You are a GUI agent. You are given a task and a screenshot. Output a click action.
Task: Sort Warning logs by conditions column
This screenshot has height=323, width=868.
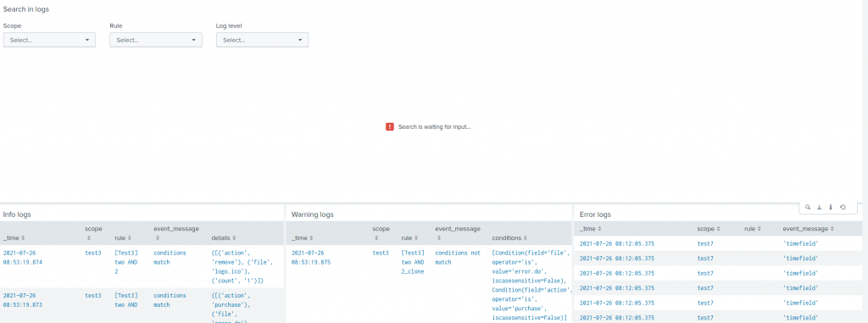coord(509,237)
